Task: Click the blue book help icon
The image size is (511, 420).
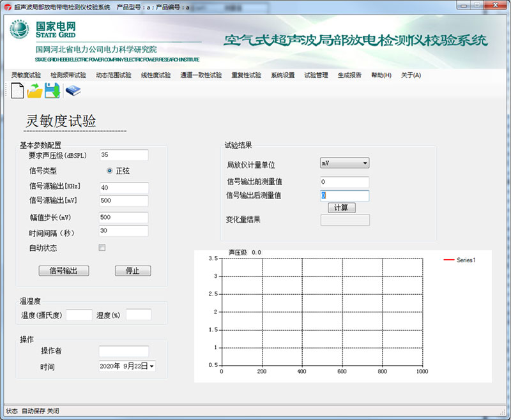Action: [x=73, y=91]
